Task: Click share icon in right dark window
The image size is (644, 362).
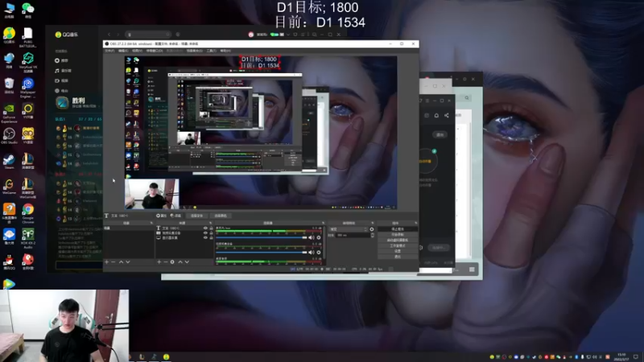Action: (447, 115)
